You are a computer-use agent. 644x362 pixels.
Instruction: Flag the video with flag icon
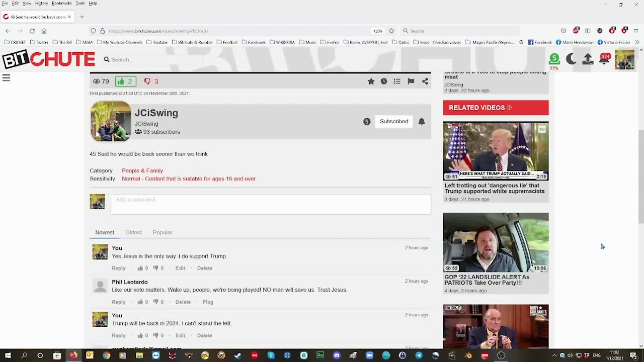click(411, 81)
